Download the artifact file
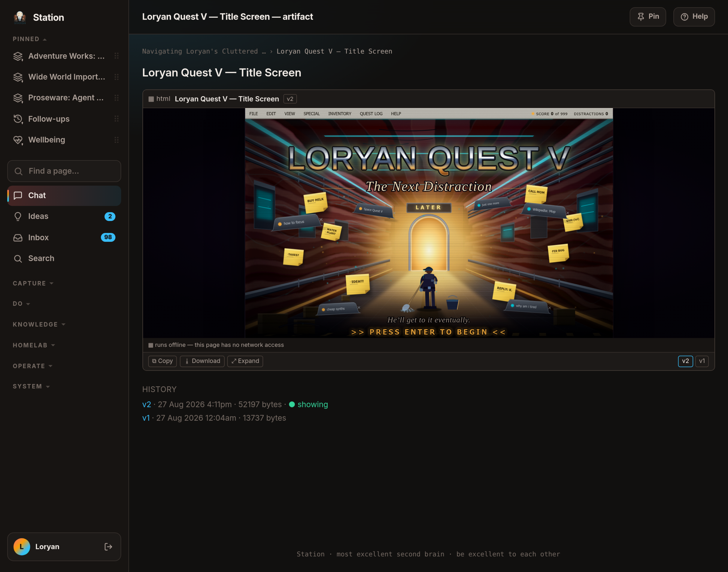Viewport: 728px width, 572px height. (202, 361)
